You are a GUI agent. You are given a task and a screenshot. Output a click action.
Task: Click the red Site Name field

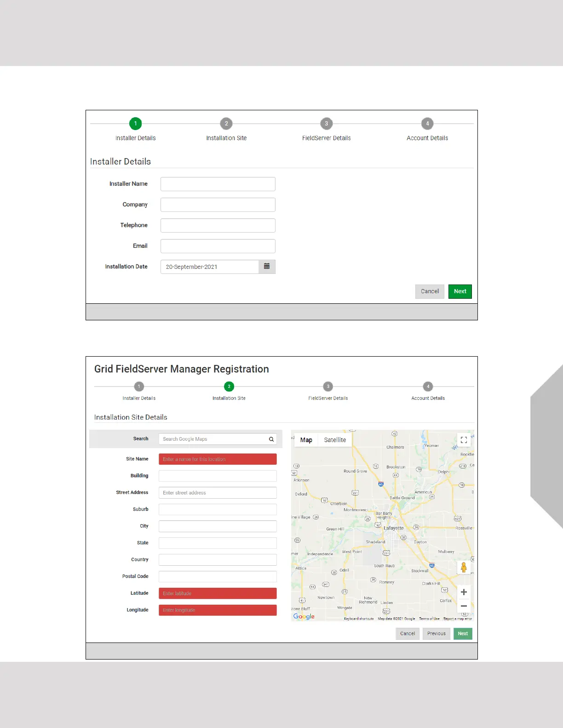coord(218,459)
